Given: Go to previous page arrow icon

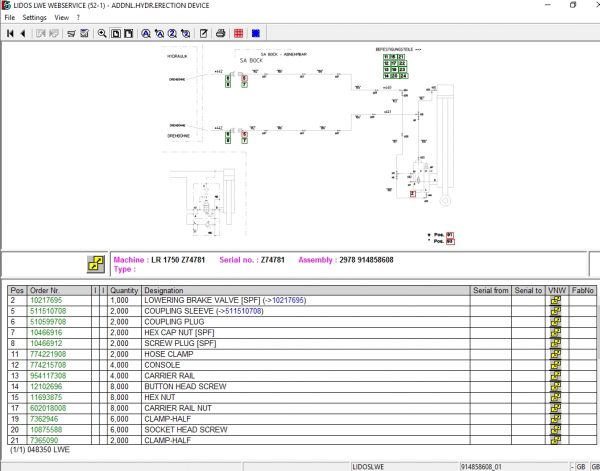Looking at the screenshot, I should coord(23,33).
